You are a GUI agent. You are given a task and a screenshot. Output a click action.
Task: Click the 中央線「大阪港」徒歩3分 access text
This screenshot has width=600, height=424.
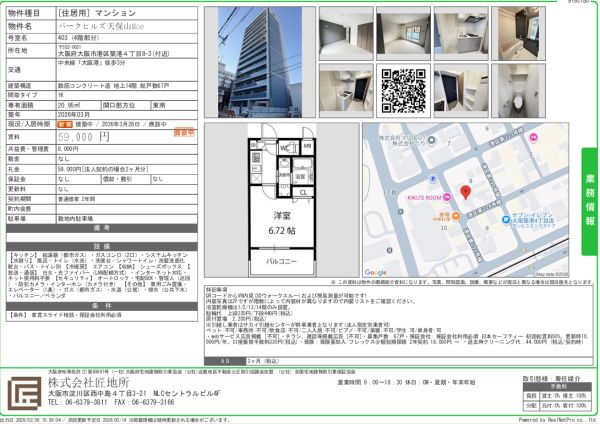point(91,63)
